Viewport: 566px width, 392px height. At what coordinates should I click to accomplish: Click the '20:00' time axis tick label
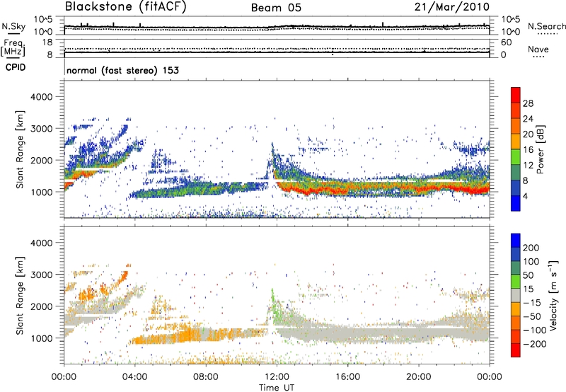click(419, 377)
